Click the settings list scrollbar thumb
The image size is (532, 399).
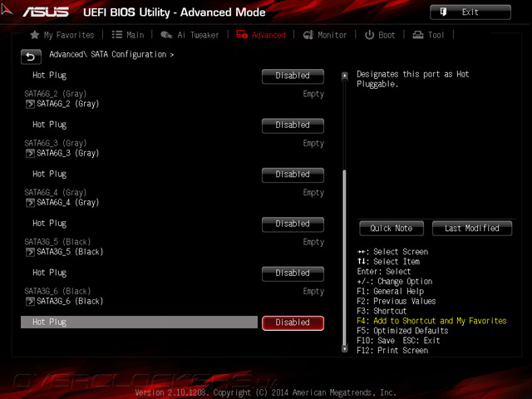point(344,257)
